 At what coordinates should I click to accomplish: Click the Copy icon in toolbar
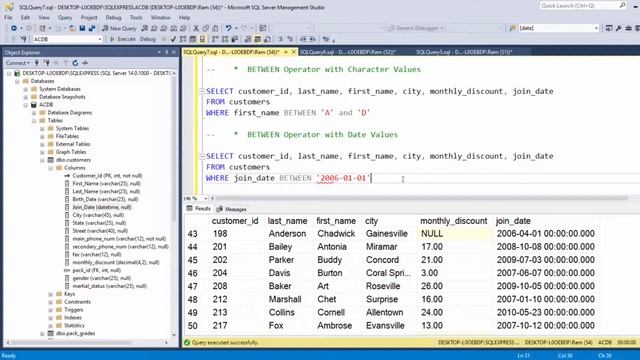coord(206,28)
